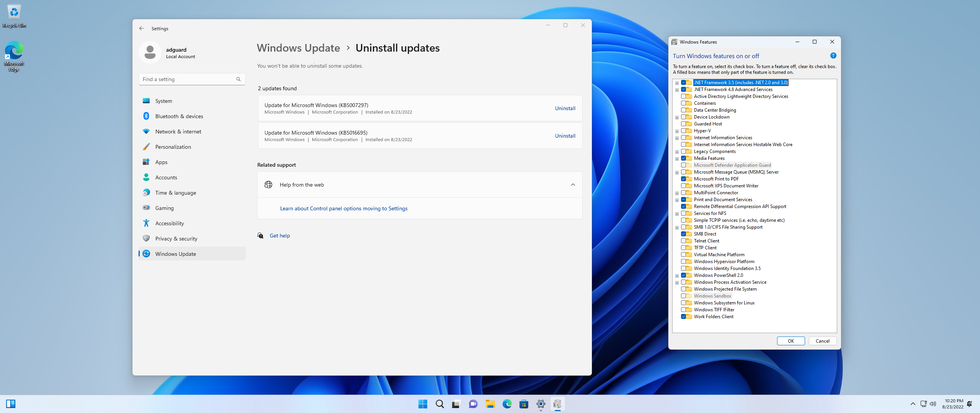The image size is (980, 413).
Task: Click the volume speaker tray icon
Action: pos(933,404)
